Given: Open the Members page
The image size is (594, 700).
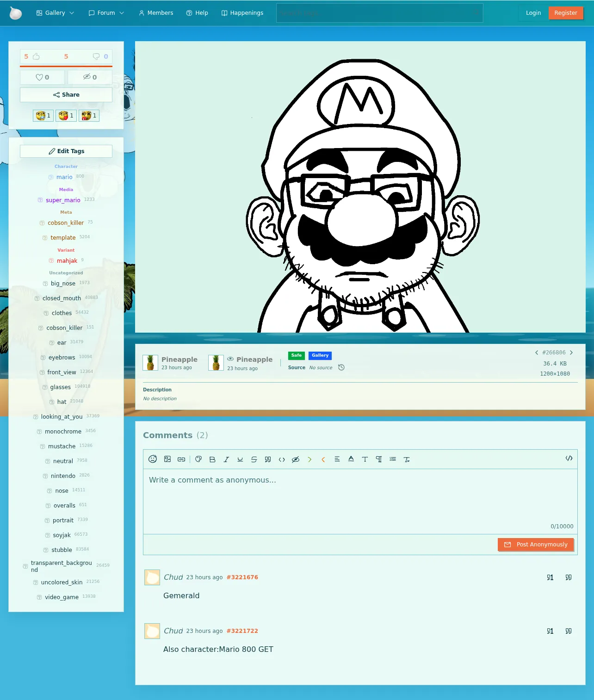Looking at the screenshot, I should click(156, 13).
